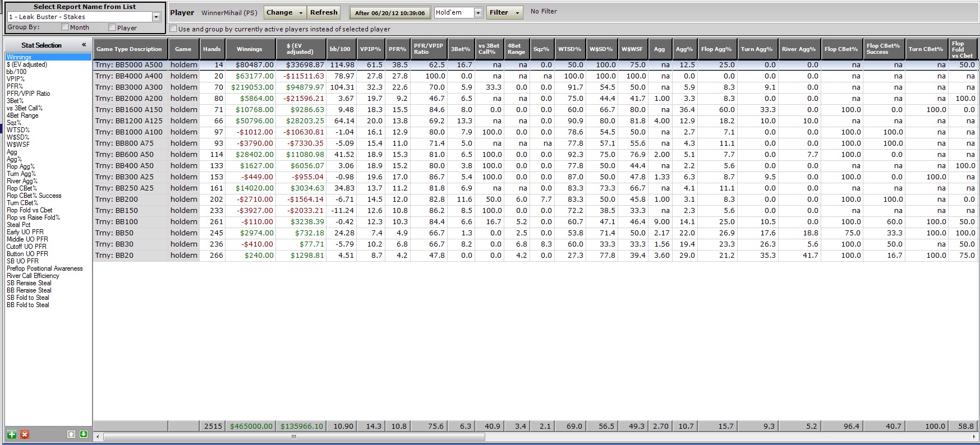The image size is (980, 445).
Task: Select '4Bet Range' in the stat list
Action: point(22,115)
